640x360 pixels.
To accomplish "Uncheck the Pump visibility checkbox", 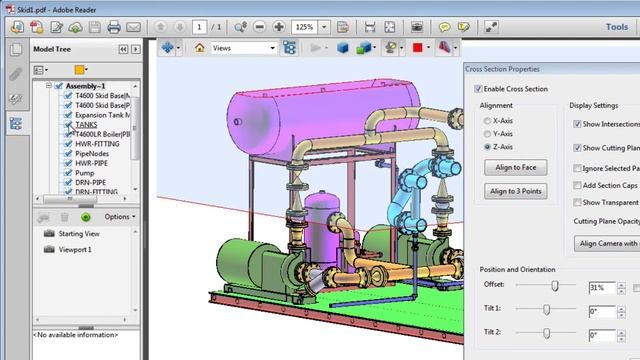I will 68,173.
